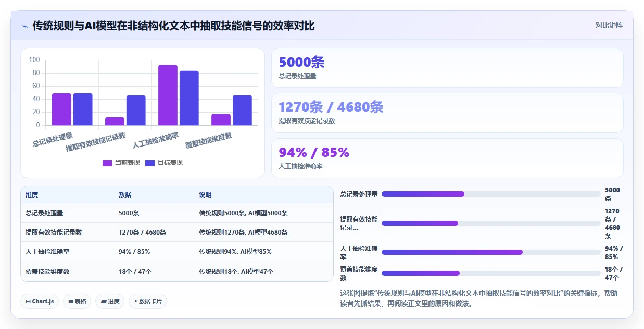Click the 目标表现 bar for 提取有效技能记录数
This screenshot has width=644, height=329.
coord(136,111)
